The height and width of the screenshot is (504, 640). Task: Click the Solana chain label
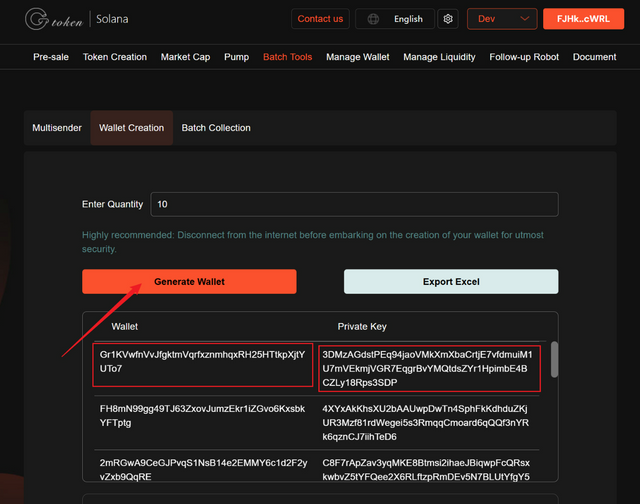tap(112, 19)
